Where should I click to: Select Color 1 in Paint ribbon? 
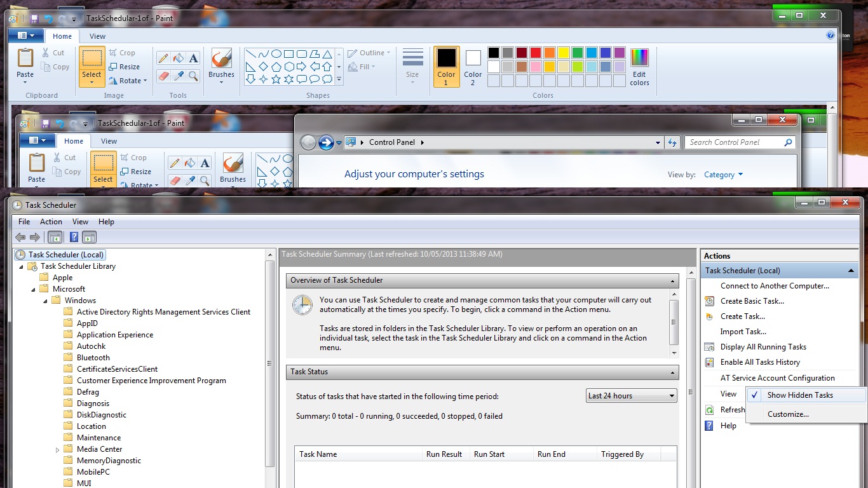446,67
